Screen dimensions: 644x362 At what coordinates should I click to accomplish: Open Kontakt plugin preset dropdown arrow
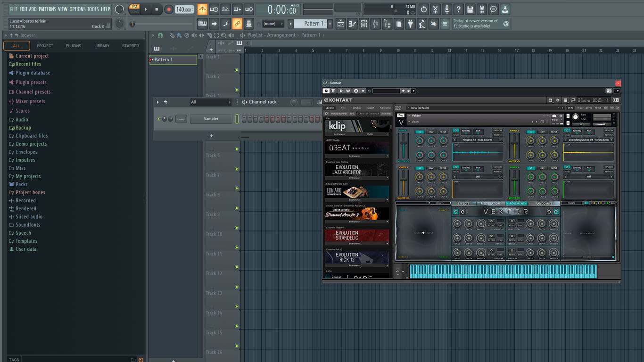[413, 91]
